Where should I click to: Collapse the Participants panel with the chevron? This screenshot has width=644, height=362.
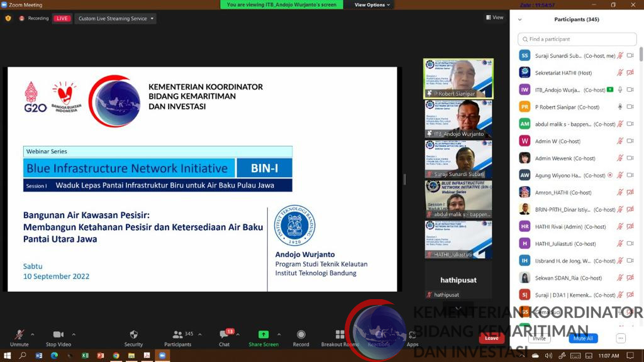click(x=520, y=19)
